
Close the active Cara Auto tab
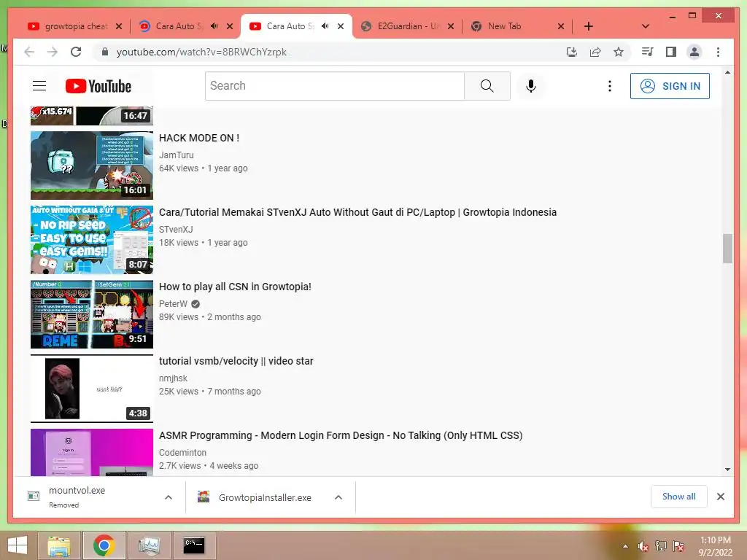point(341,26)
